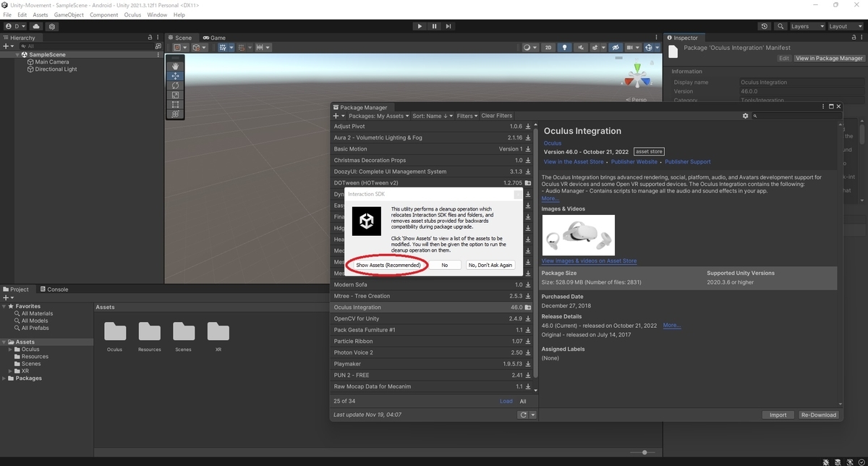Open the Oculus folder in Assets
868x466 pixels.
point(115,331)
